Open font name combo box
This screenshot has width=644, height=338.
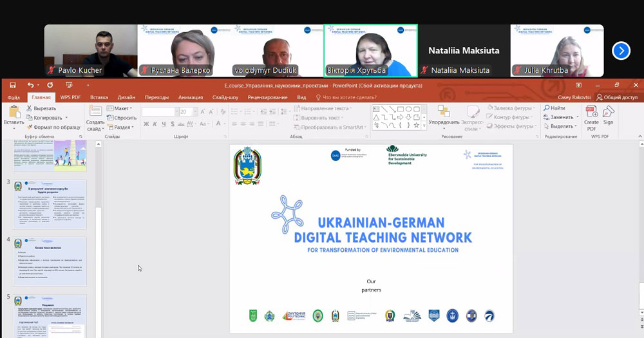click(x=160, y=112)
